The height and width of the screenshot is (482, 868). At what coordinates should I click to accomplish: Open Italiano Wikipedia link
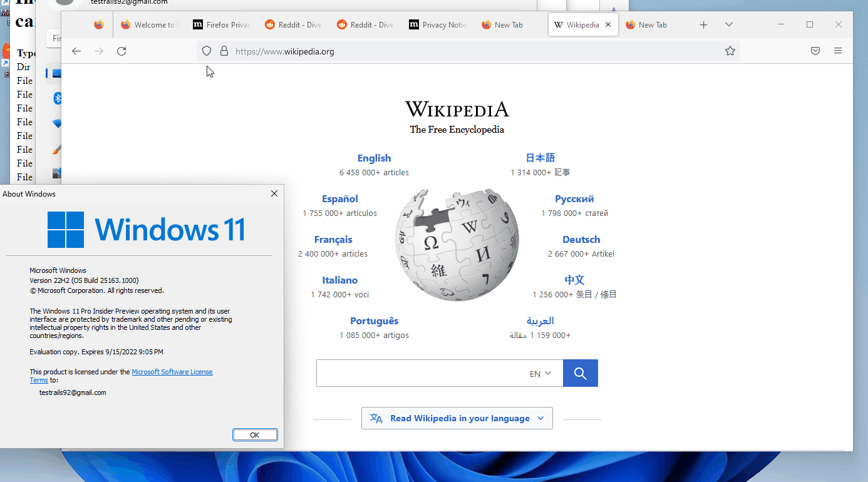pyautogui.click(x=340, y=280)
